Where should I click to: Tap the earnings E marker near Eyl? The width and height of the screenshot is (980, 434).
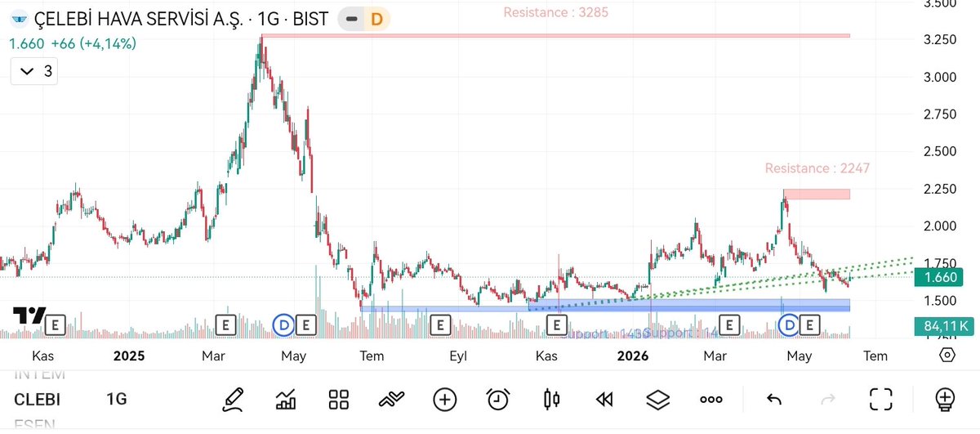[439, 325]
